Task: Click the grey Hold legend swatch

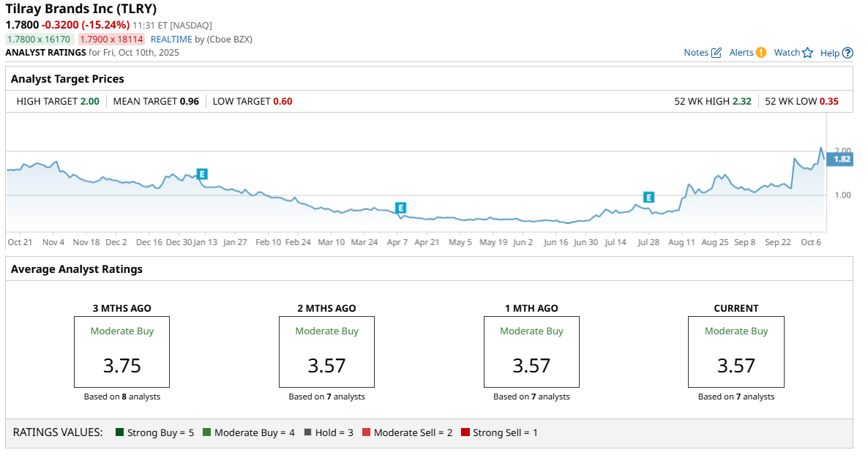Action: (308, 432)
